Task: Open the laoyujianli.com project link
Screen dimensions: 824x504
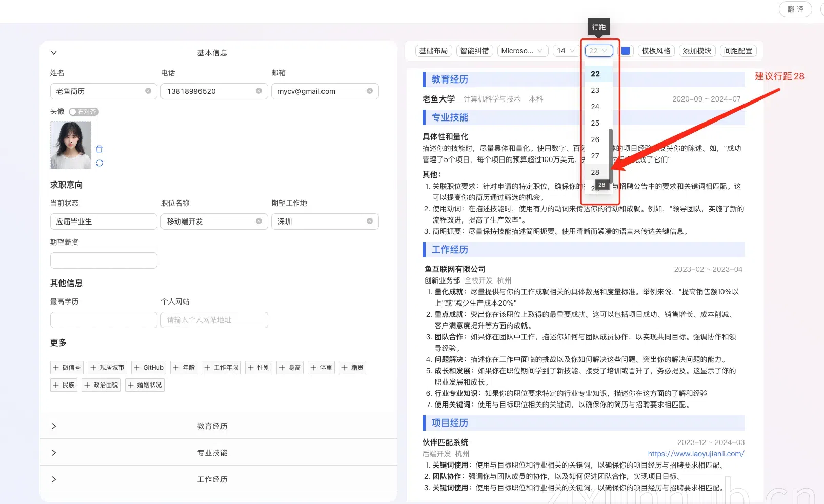Action: tap(696, 454)
